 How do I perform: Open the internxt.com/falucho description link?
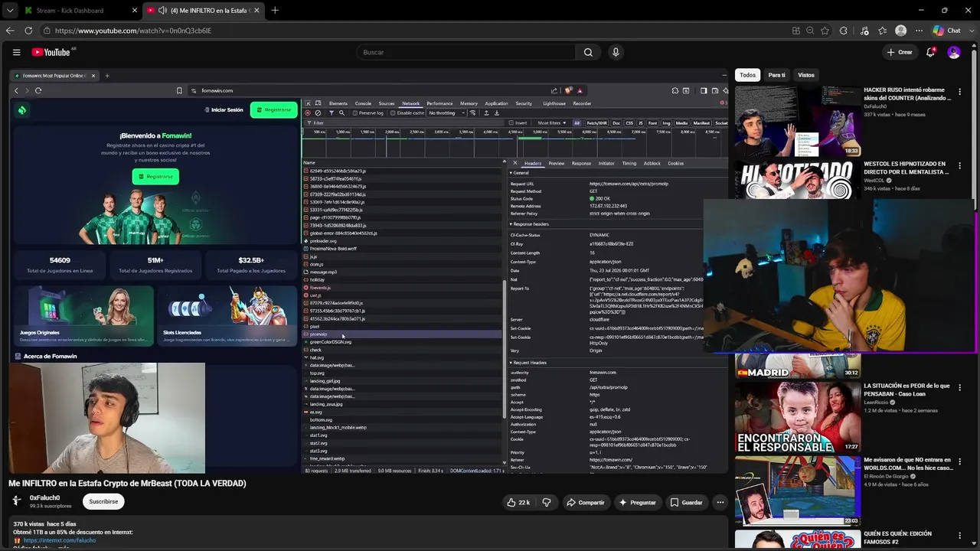[x=60, y=540]
